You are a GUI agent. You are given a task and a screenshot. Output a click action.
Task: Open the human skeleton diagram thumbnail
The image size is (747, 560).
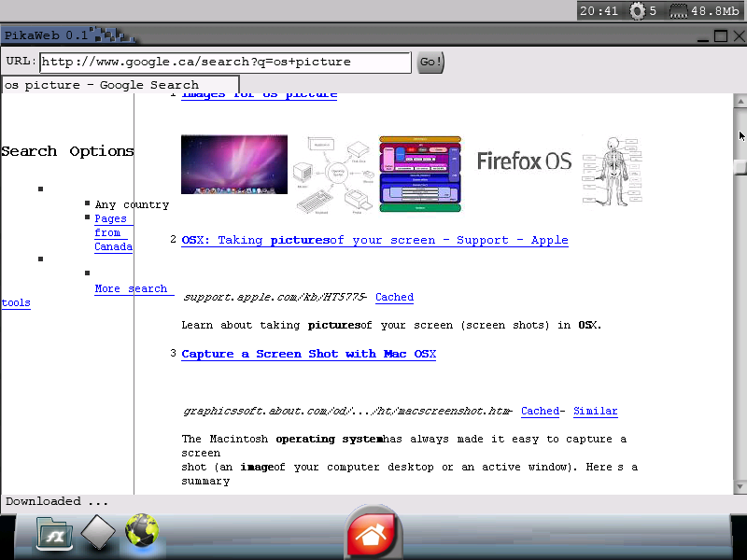click(x=613, y=172)
